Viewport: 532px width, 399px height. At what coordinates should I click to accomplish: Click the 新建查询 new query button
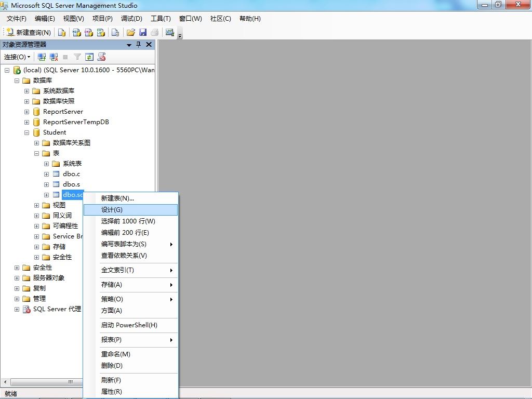point(29,32)
